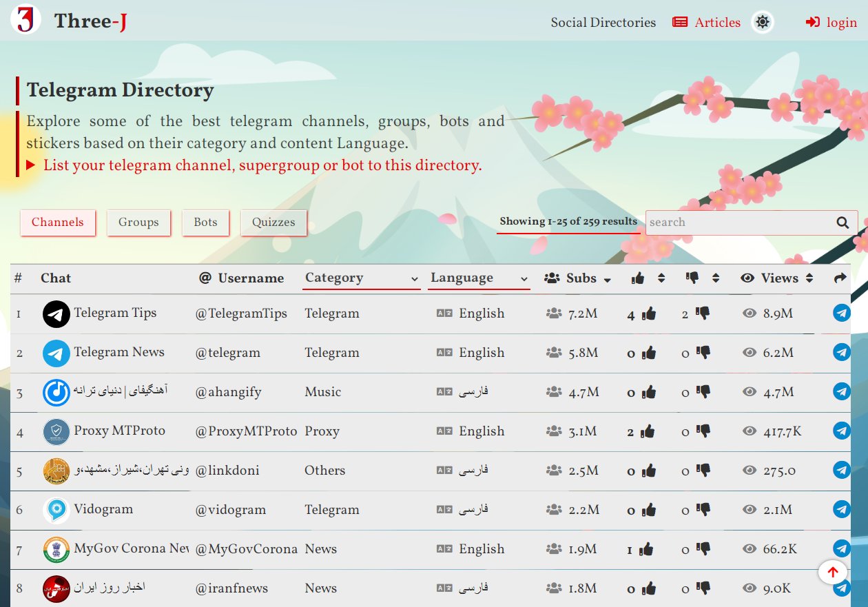Dislike the Telegram Tips channel

[703, 313]
